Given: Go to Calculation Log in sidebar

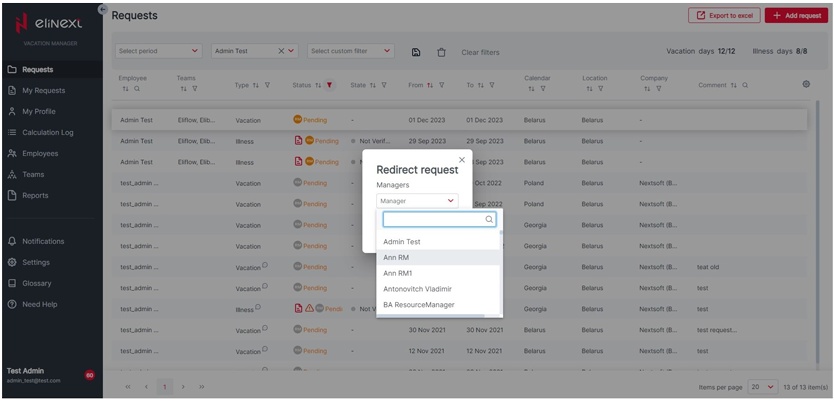Looking at the screenshot, I should tap(47, 132).
